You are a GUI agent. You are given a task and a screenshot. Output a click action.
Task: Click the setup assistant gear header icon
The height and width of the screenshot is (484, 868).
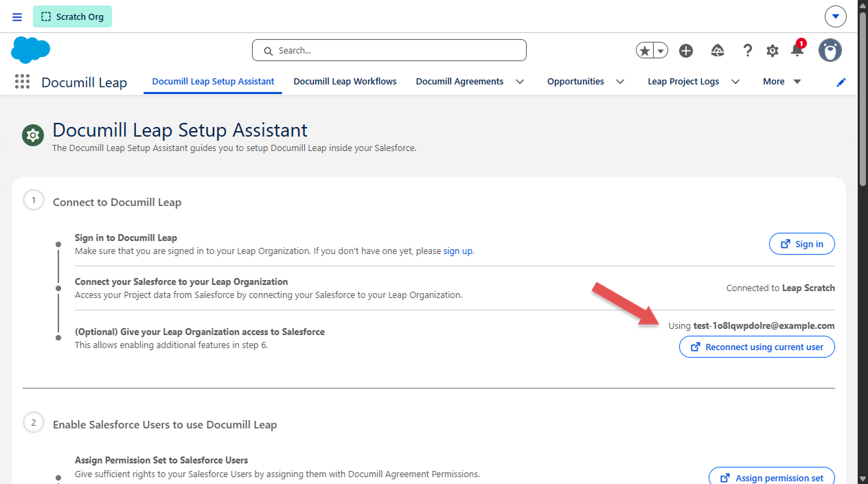tap(32, 135)
